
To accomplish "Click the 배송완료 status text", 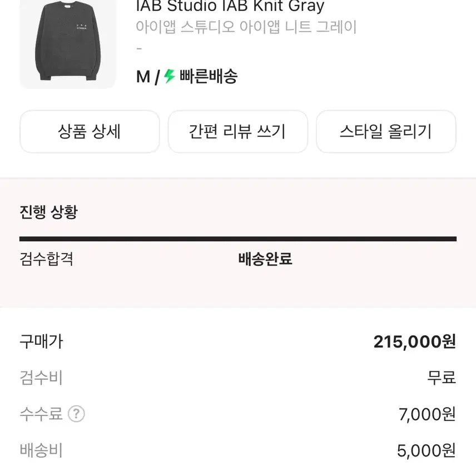I will pos(265,259).
